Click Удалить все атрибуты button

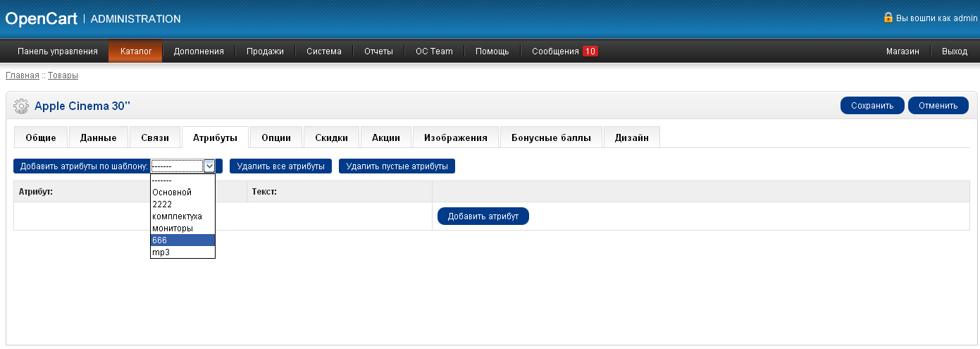click(x=280, y=166)
